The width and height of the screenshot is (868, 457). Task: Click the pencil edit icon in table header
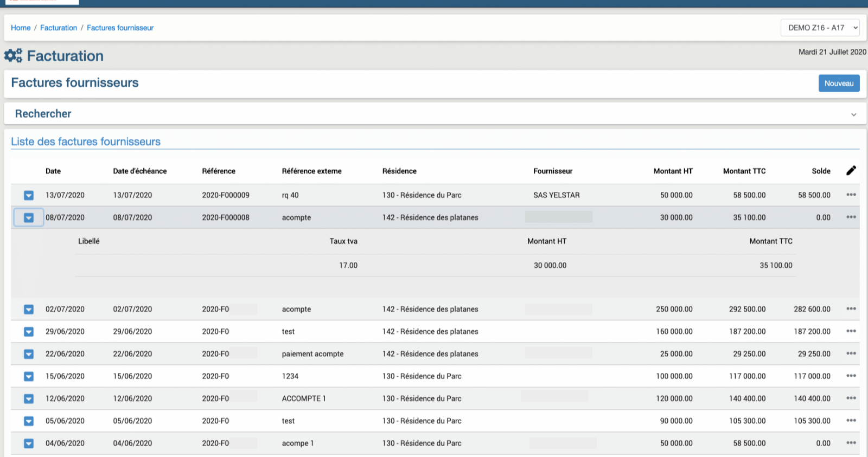[851, 171]
